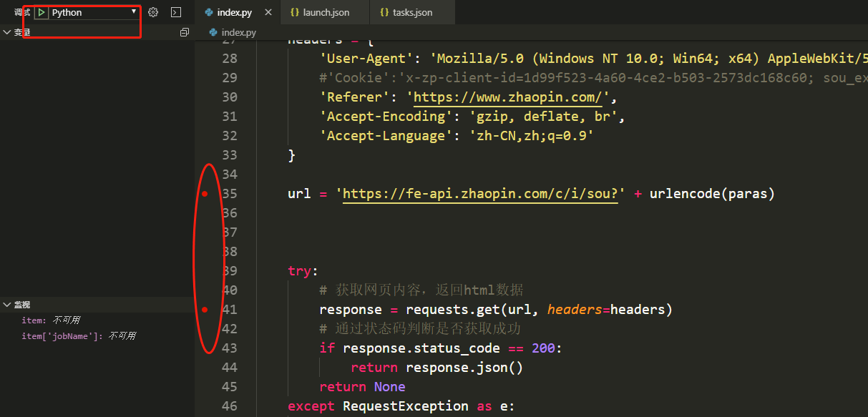
Task: Click the commented 'Cookie' line 29
Action: click(593, 78)
